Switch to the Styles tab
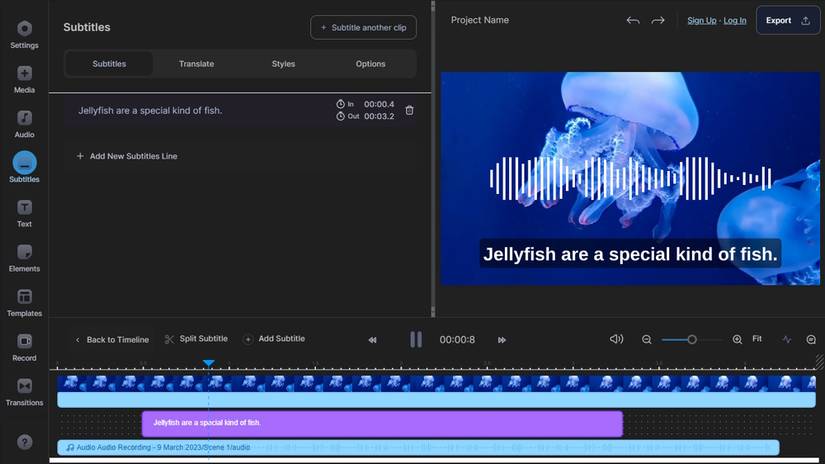The height and width of the screenshot is (464, 825). point(283,64)
